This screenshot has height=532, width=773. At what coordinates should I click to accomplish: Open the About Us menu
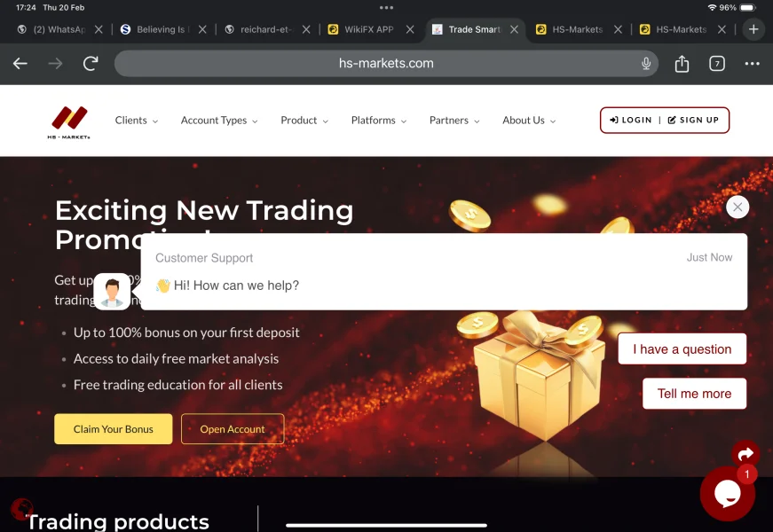529,121
